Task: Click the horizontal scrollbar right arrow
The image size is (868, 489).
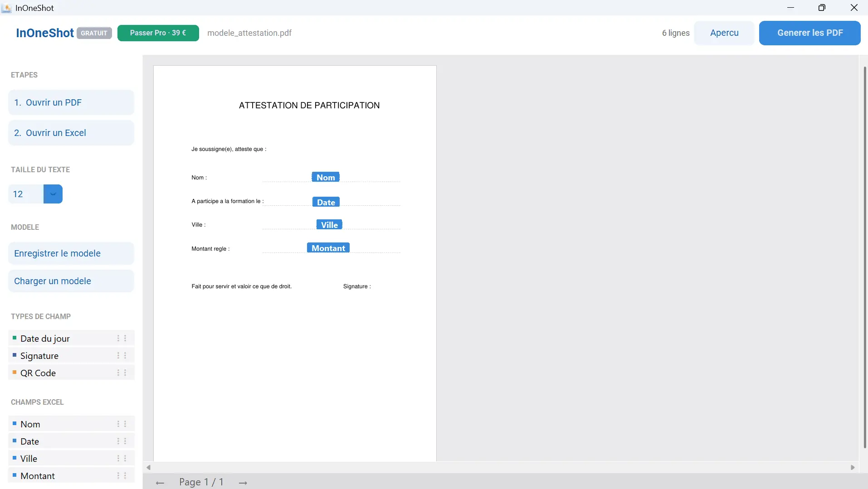Action: pos(853,467)
